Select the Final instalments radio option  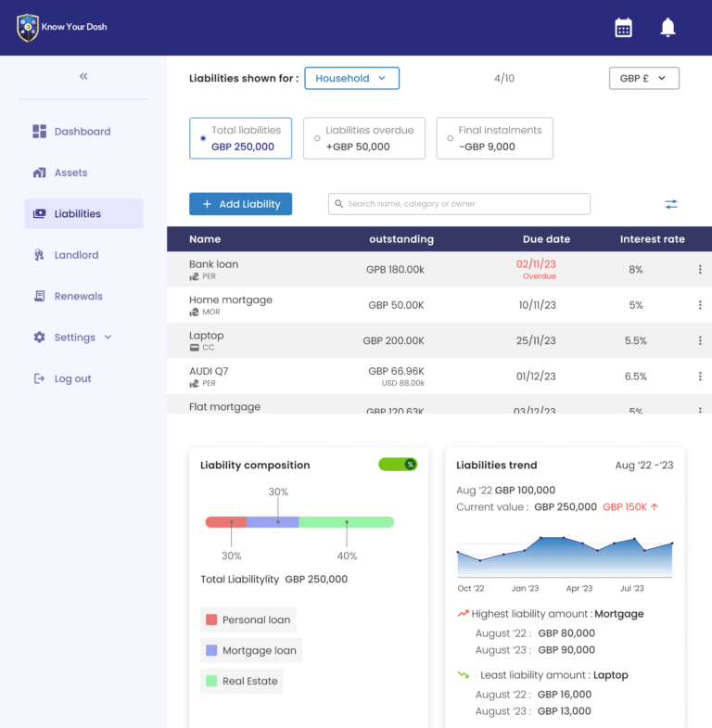451,138
